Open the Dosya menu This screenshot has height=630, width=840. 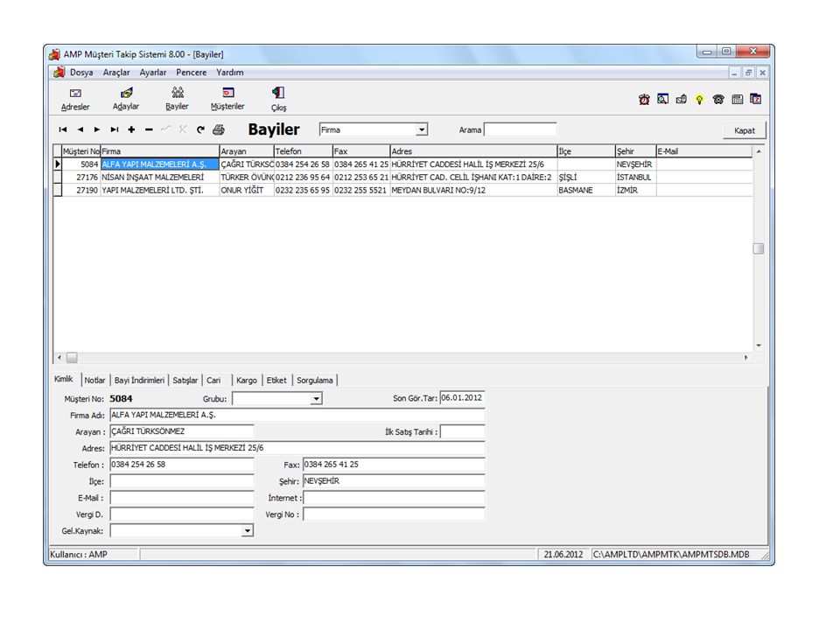click(81, 73)
